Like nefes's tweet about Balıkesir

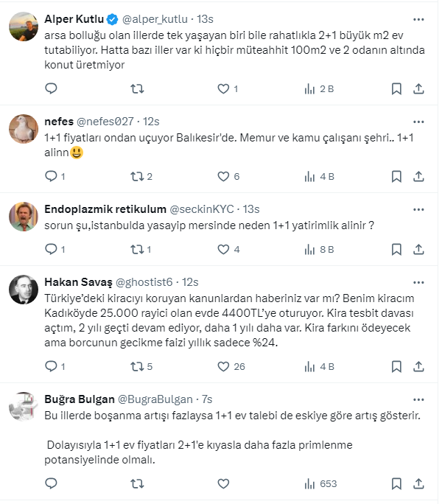click(224, 176)
